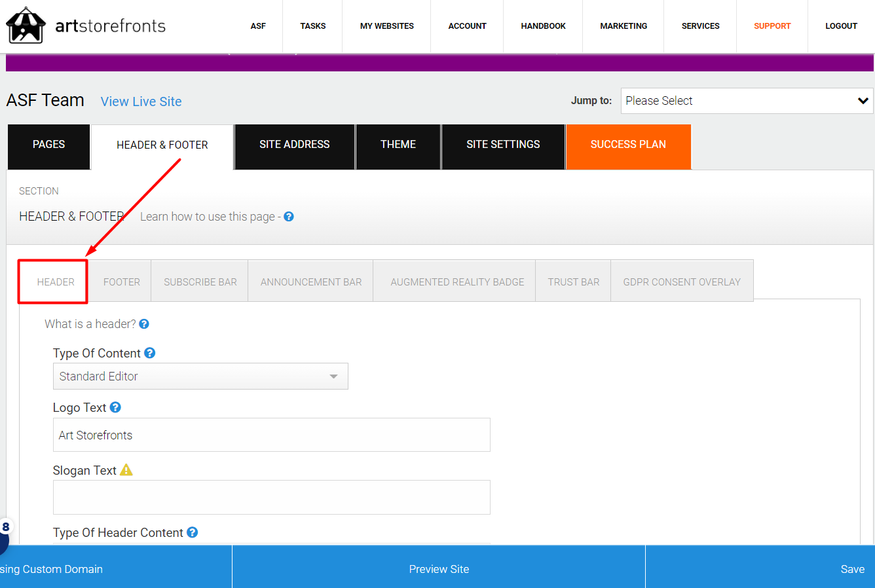Open the TRUST BAR sub-tab
The height and width of the screenshot is (588, 875).
click(574, 282)
